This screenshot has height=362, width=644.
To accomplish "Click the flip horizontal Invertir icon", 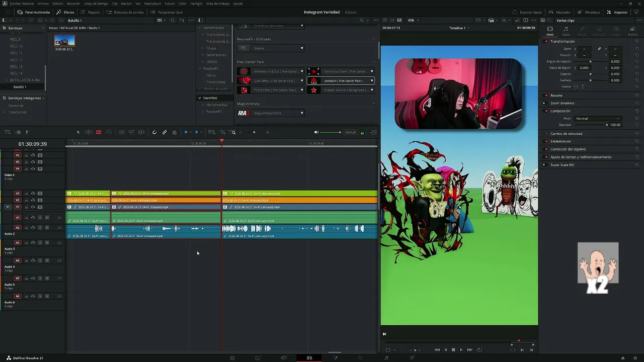I will point(576,86).
